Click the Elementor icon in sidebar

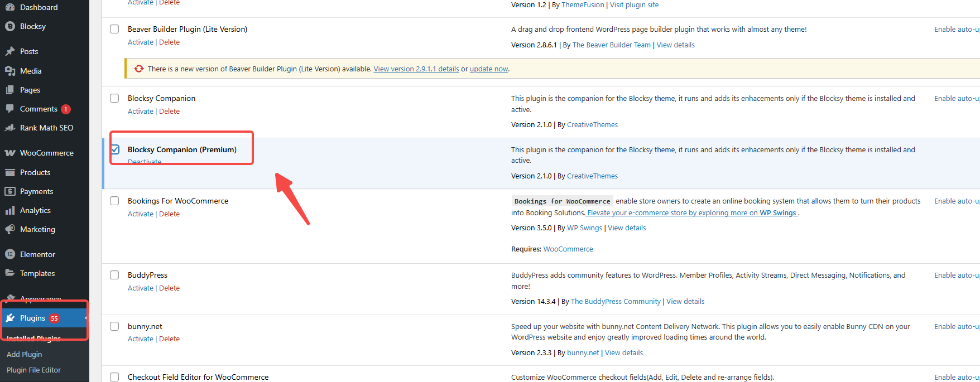point(10,254)
